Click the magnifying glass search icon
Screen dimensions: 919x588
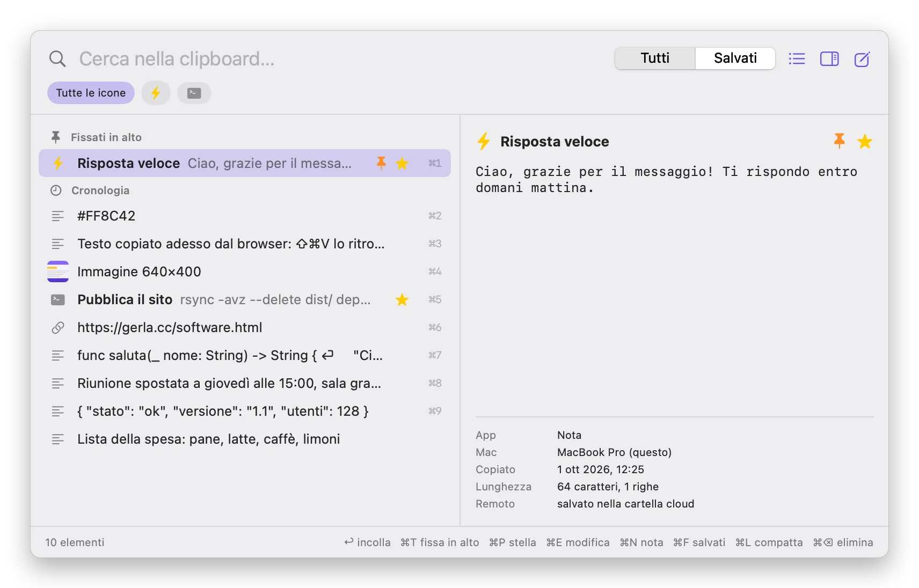click(x=57, y=58)
